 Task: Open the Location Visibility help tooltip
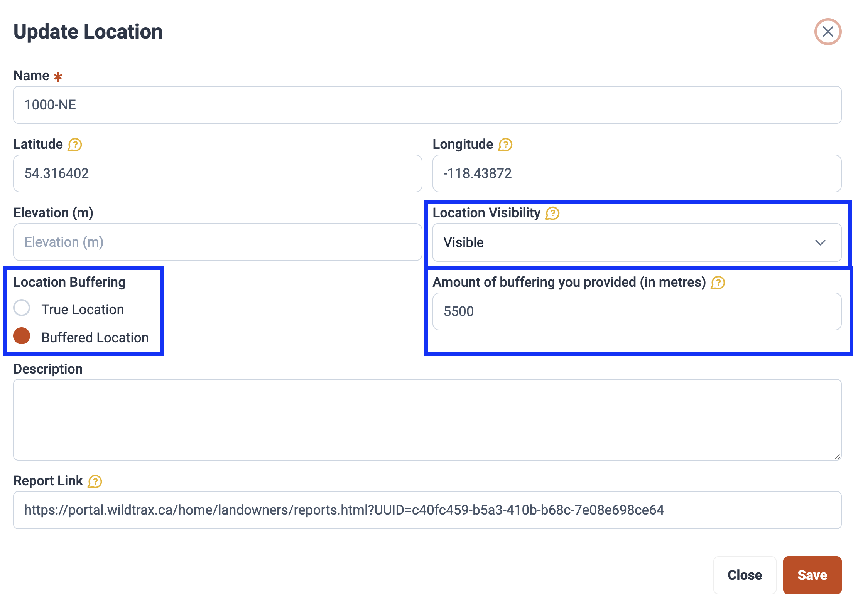tap(552, 213)
